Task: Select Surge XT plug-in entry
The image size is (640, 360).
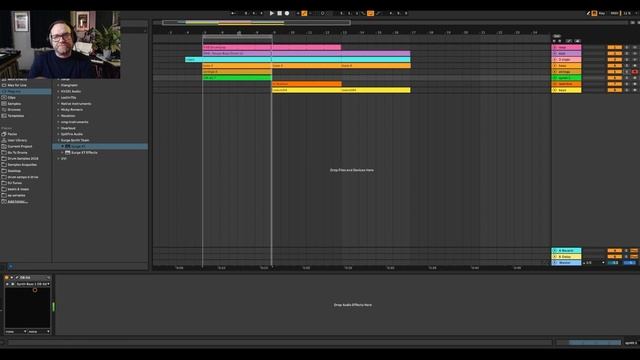Action: click(x=100, y=147)
